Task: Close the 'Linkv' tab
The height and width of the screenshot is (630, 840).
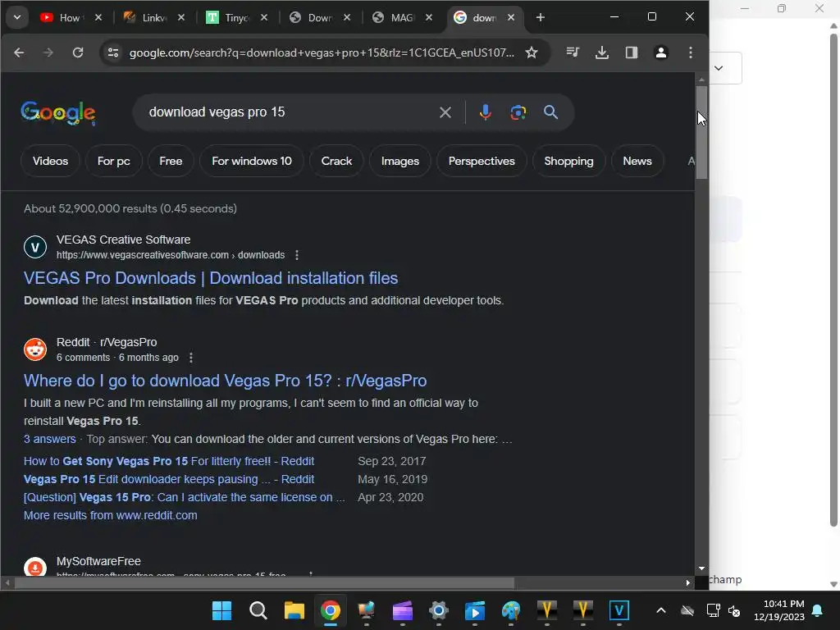Action: point(181,18)
